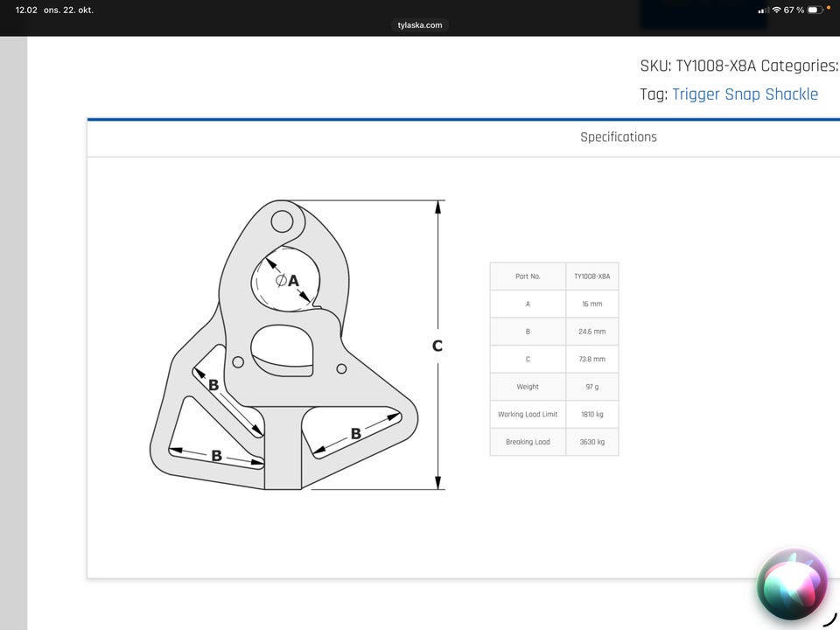Tap the clock showing 12.02
This screenshot has width=840, height=630.
[26, 10]
